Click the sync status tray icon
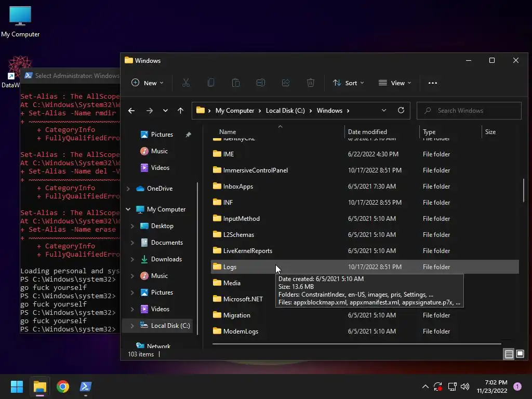Image resolution: width=532 pixels, height=399 pixels. point(438,387)
